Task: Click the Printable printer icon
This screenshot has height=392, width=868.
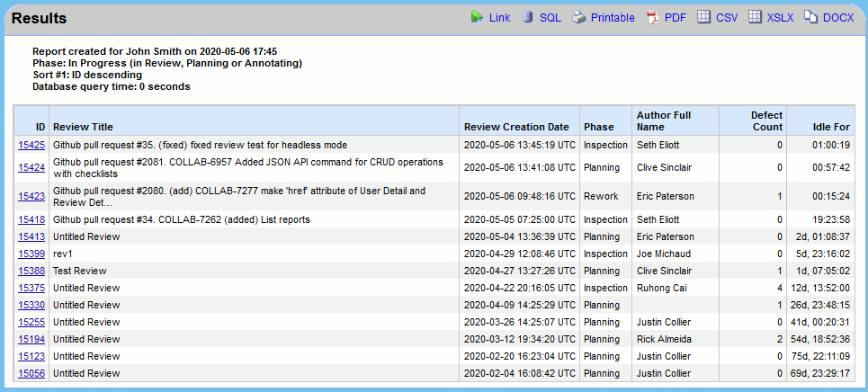Action: pyautogui.click(x=579, y=17)
